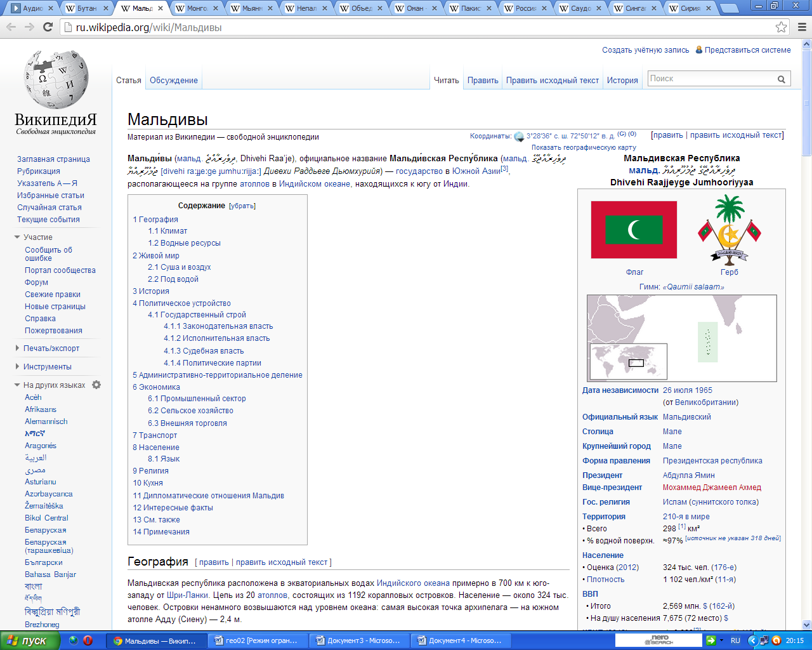Click the Windows Пуск start button
812x650 pixels.
click(29, 640)
